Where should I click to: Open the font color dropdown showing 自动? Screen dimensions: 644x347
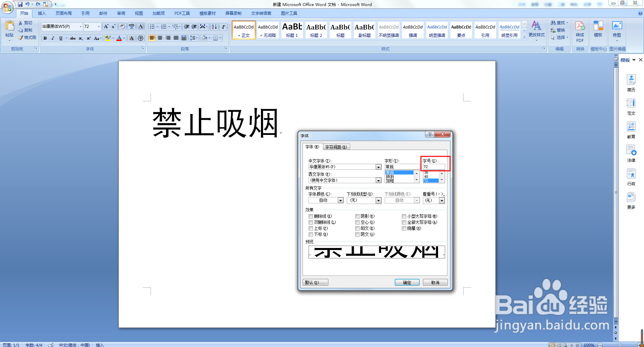[x=340, y=200]
